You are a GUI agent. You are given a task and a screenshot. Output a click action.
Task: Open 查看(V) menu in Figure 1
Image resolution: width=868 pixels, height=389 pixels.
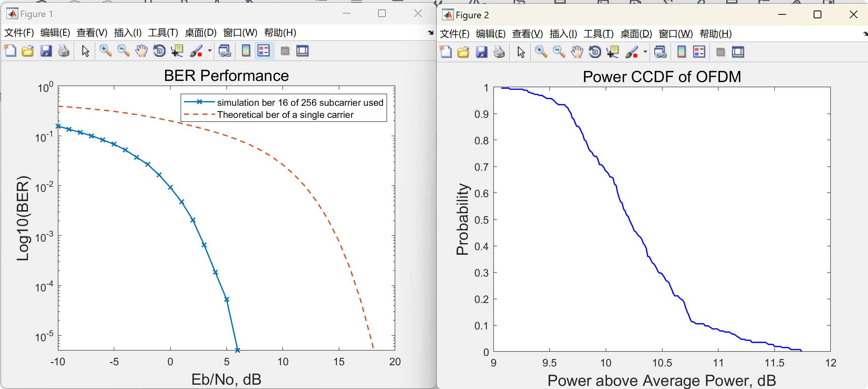(92, 33)
